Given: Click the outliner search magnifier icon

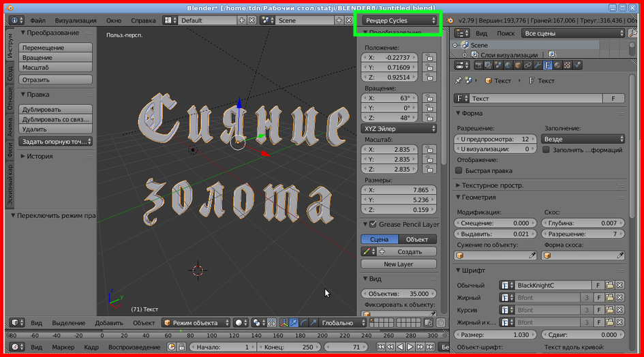Looking at the screenshot, I should [633, 33].
